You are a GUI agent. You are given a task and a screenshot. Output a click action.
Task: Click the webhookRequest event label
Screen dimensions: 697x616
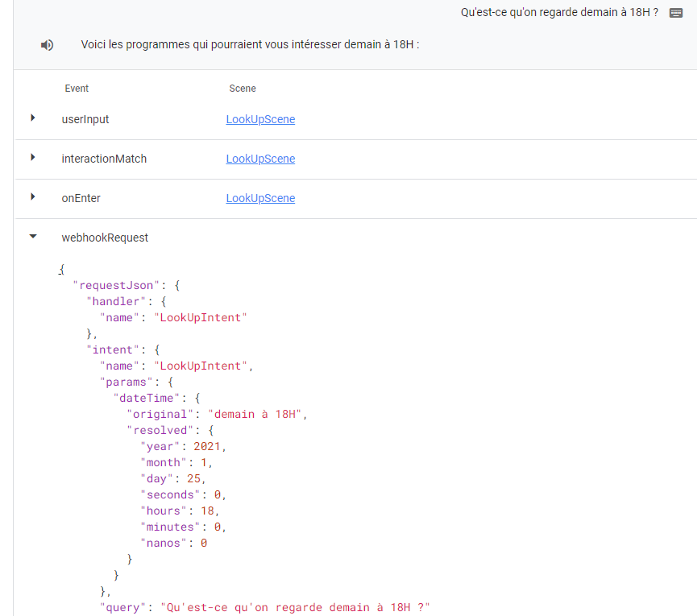[x=105, y=238]
